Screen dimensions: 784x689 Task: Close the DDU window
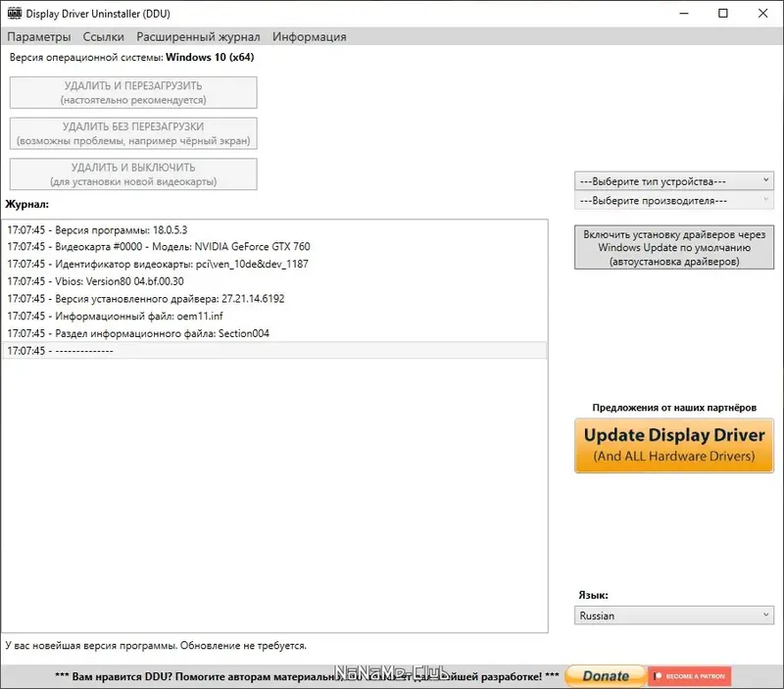762,14
